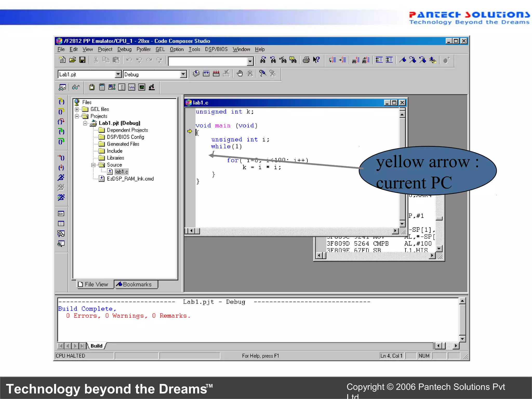This screenshot has height=399, width=532.
Task: Click the Print toolbar icon
Action: pyautogui.click(x=306, y=60)
